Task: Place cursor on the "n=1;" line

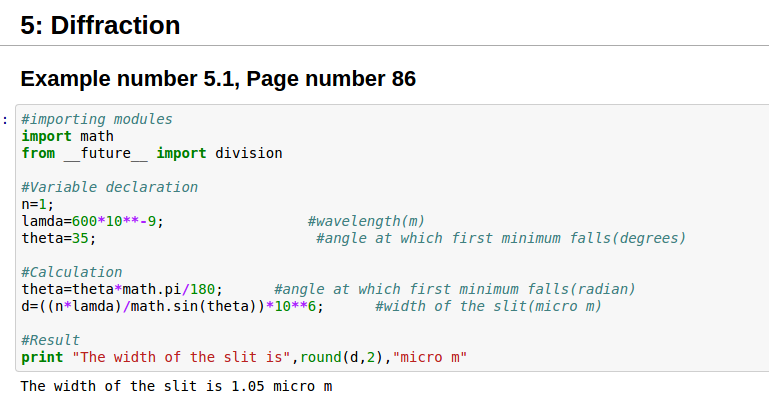Action: (x=38, y=204)
